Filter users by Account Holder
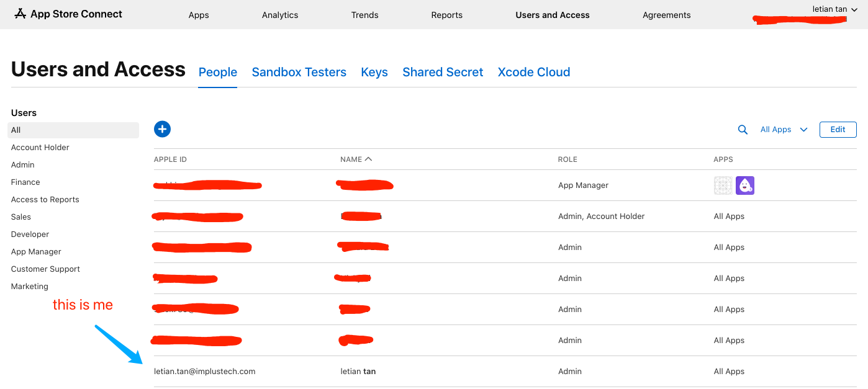Screen dimensions: 868x389 pyautogui.click(x=40, y=148)
